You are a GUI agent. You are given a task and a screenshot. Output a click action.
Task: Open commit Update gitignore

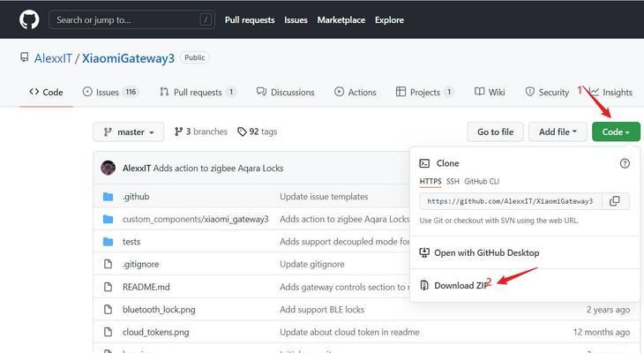pos(312,264)
